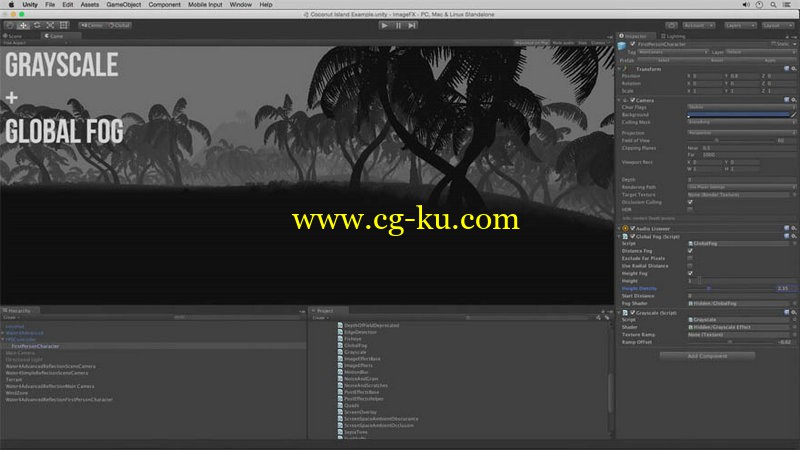Open the Transform help book icon
The width and height of the screenshot is (800, 450).
point(787,69)
